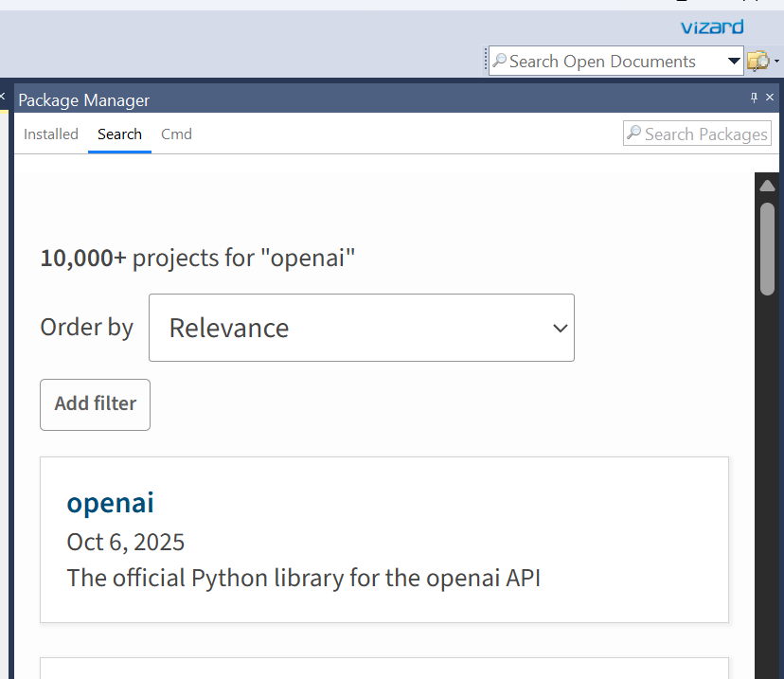
Task: Open the Order by Relevance dropdown
Action: (x=362, y=328)
